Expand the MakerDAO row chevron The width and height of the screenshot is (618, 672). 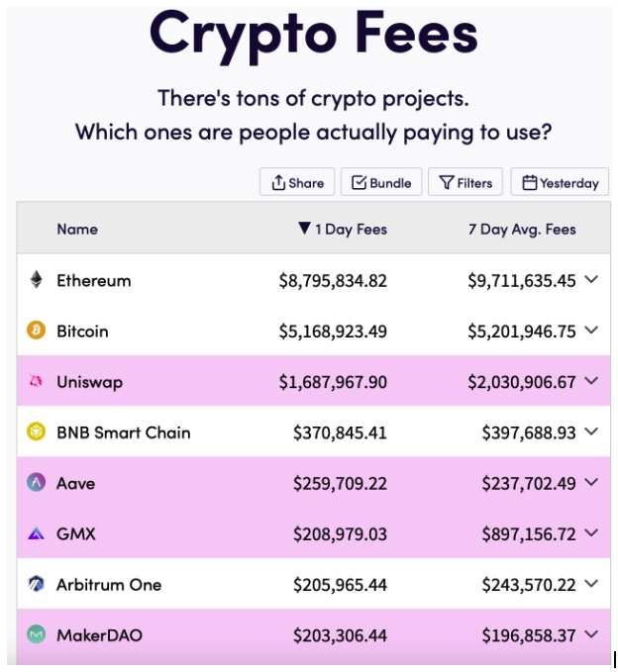[x=591, y=634]
